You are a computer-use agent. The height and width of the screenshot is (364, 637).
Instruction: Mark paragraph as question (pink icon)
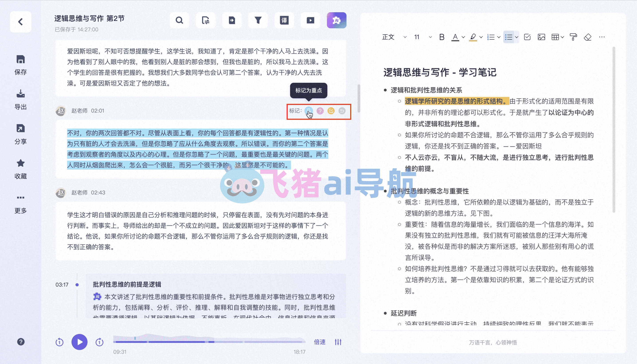320,111
